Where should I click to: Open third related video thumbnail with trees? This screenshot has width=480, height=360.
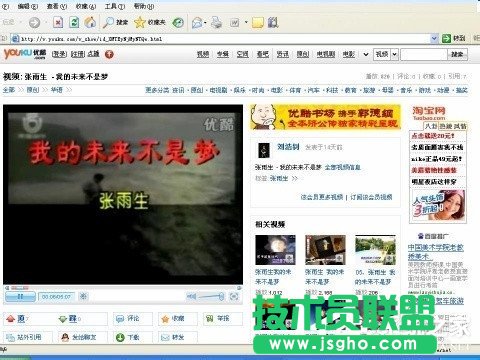click(375, 250)
